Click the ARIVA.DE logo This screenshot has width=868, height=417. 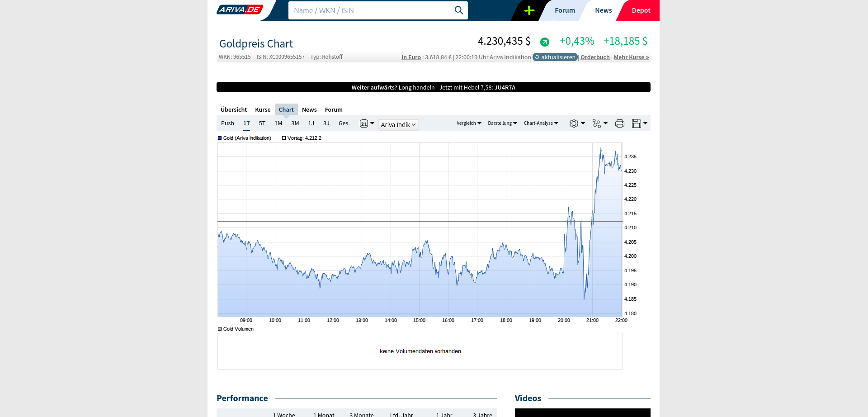point(240,10)
